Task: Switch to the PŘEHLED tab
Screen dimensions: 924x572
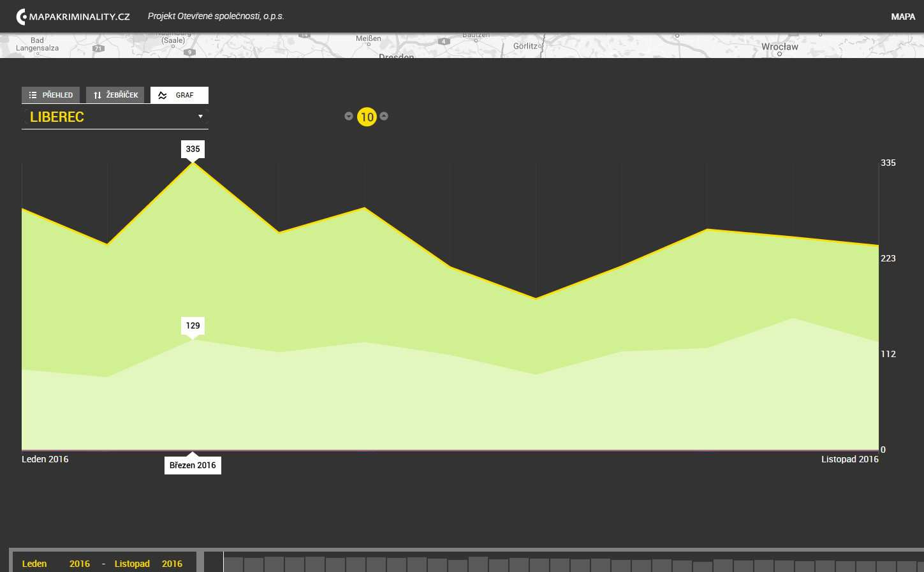Action: pyautogui.click(x=51, y=95)
